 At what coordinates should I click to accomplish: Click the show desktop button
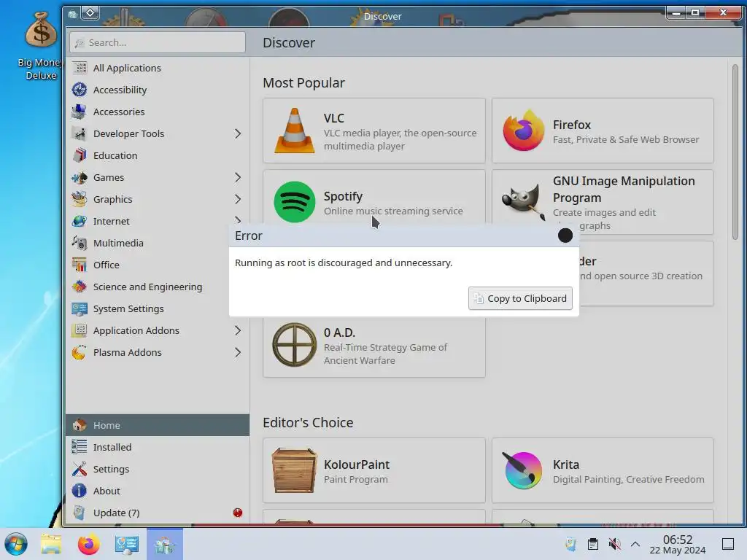(728, 544)
